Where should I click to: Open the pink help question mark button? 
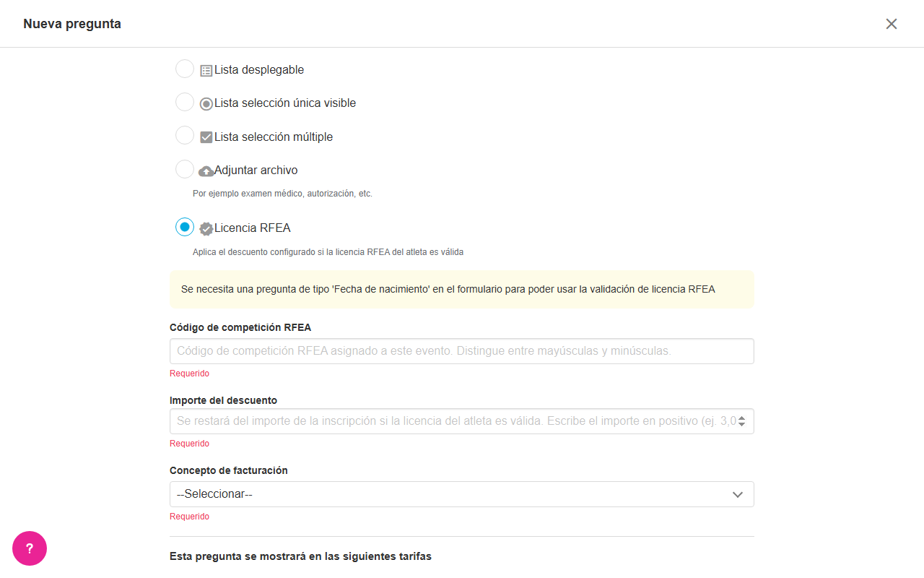pyautogui.click(x=30, y=548)
